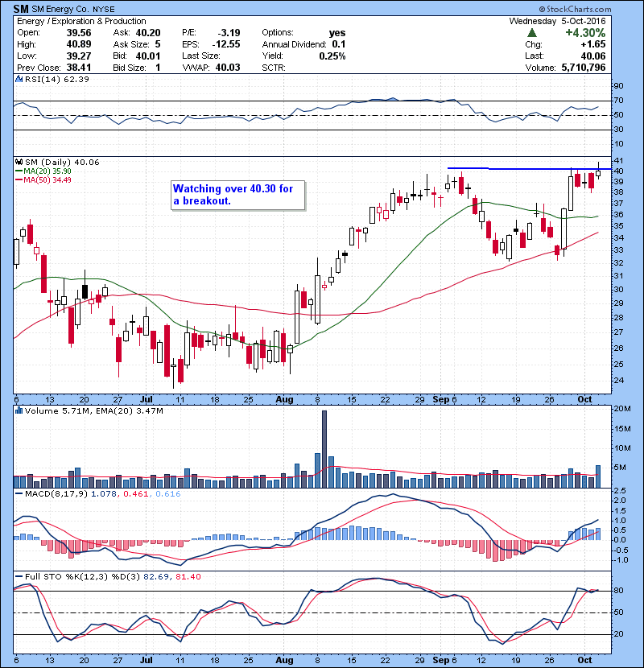Click the VWAP value 40.03
This screenshot has width=644, height=668.
pyautogui.click(x=228, y=68)
